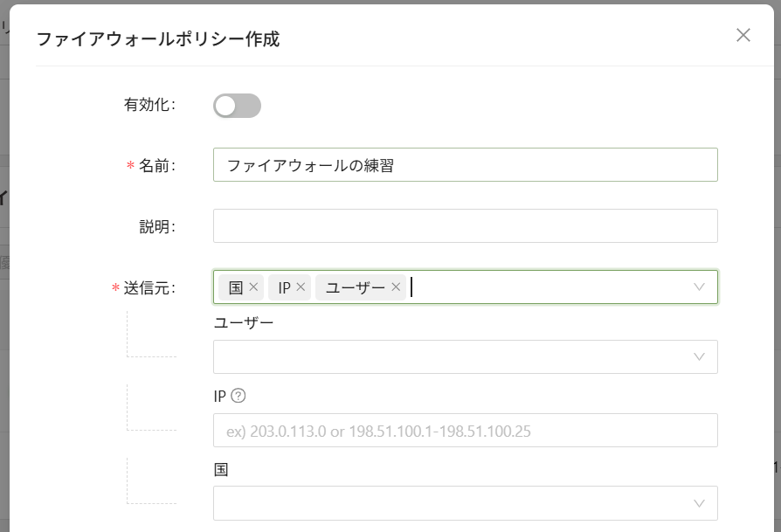This screenshot has width=781, height=532.
Task: Click the 説明 field label
Action: click(x=157, y=226)
